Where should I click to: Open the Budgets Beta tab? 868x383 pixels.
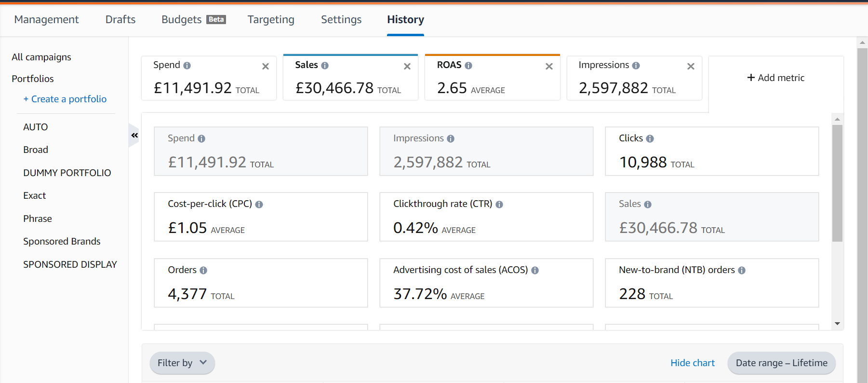pos(193,20)
